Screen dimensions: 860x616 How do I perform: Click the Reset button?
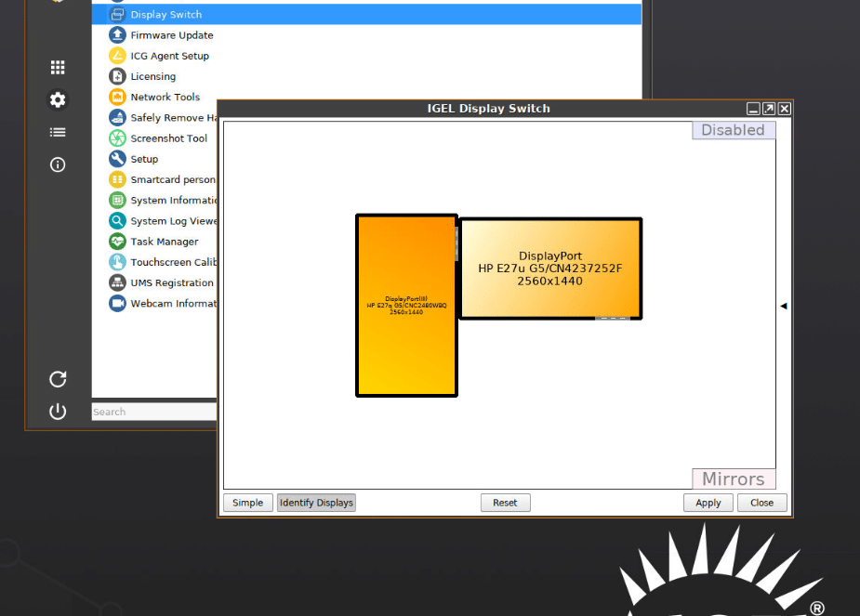tap(505, 503)
